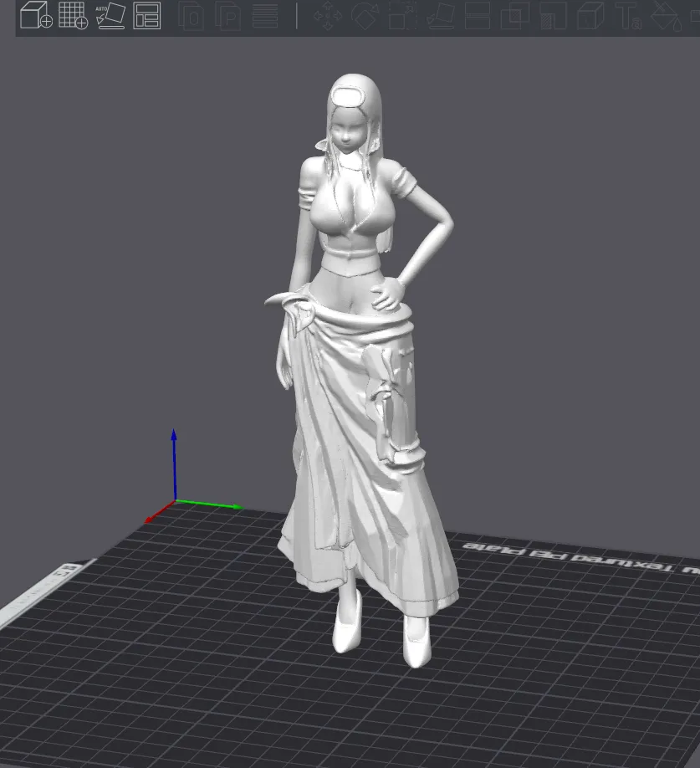Select the Rotate tool
Screen dimensions: 700x768
click(x=363, y=17)
